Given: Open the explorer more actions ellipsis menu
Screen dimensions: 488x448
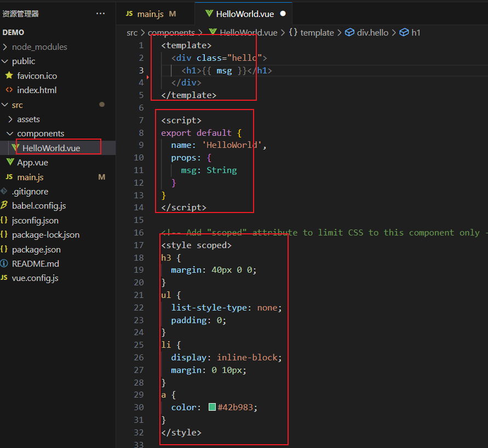Looking at the screenshot, I should point(100,13).
